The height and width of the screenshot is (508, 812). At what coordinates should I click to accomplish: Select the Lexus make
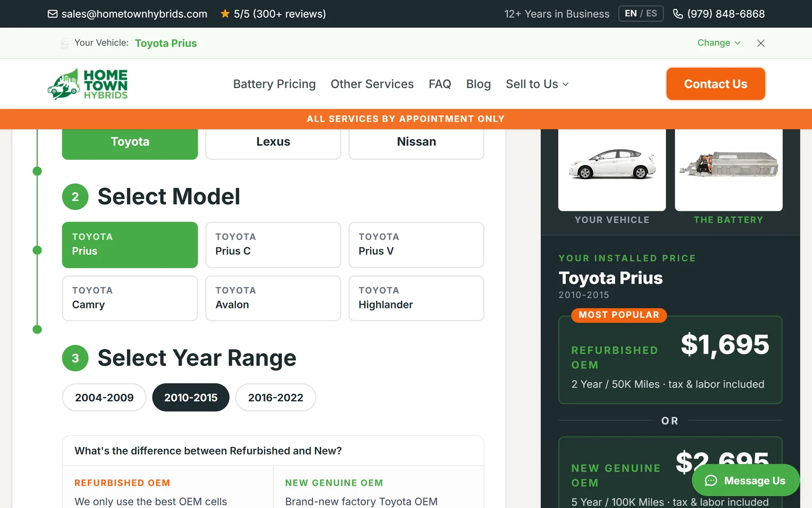coord(273,144)
